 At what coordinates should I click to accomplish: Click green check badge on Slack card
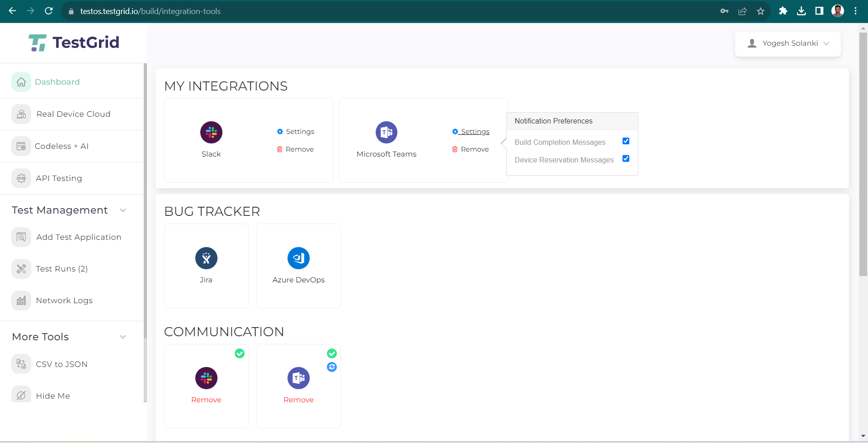coord(240,353)
